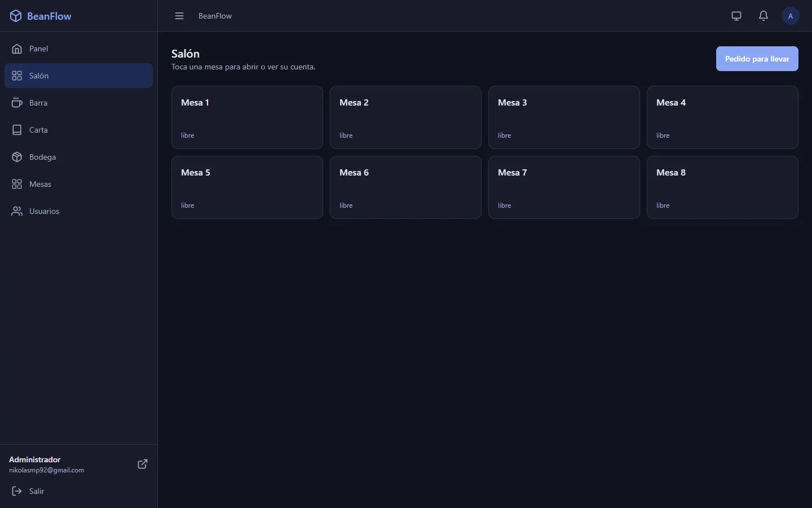Toggle the sidebar with the hamburger icon
The image size is (812, 508).
[179, 16]
